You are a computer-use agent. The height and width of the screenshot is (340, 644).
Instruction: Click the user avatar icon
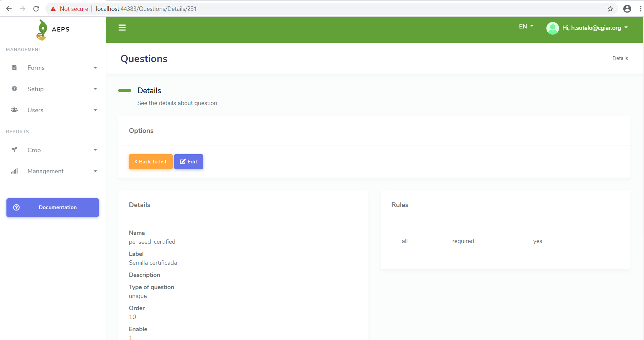tap(553, 28)
